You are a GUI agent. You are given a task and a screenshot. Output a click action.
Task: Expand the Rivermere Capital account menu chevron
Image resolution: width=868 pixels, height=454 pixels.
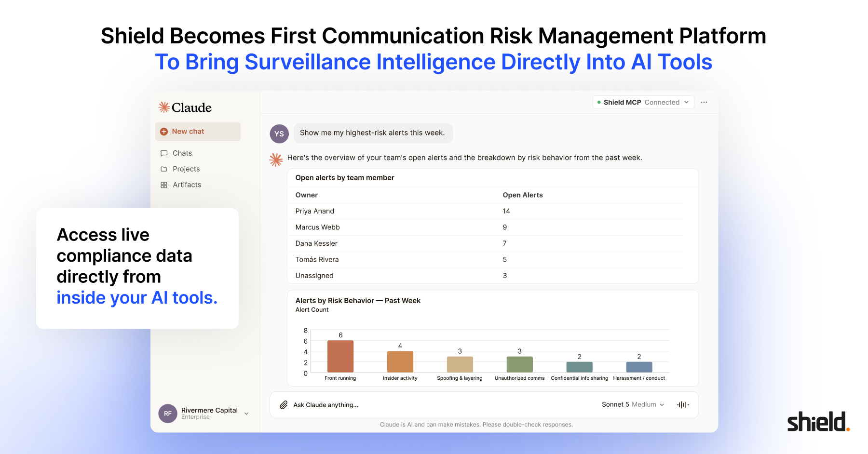coord(246,414)
